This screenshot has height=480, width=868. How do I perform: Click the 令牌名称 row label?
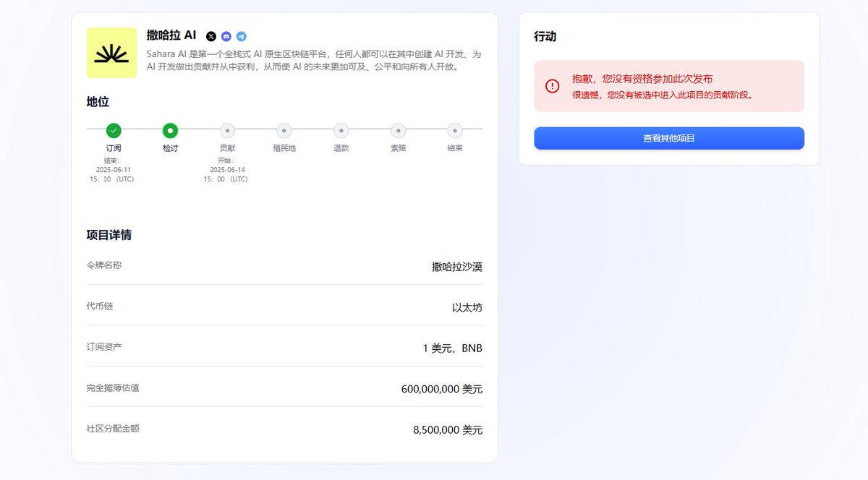pyautogui.click(x=104, y=265)
